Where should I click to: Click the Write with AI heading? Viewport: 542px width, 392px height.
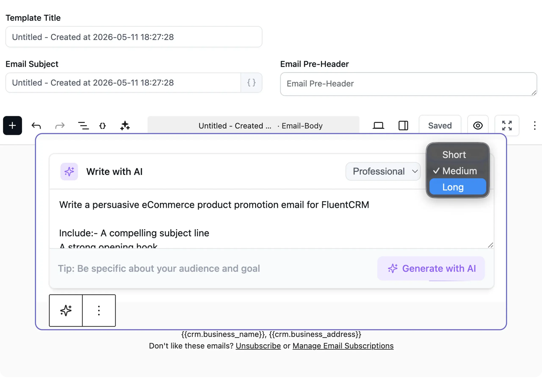point(115,171)
